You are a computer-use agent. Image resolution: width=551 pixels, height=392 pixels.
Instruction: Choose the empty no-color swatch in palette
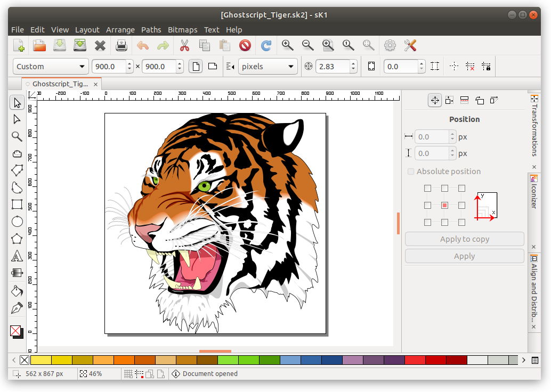pos(25,360)
